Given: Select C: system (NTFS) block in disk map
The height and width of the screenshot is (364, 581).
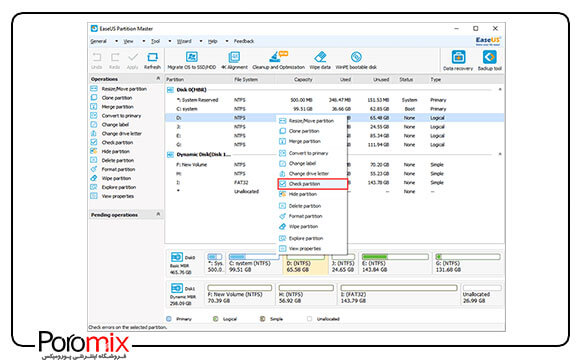Looking at the screenshot, I should point(254,264).
